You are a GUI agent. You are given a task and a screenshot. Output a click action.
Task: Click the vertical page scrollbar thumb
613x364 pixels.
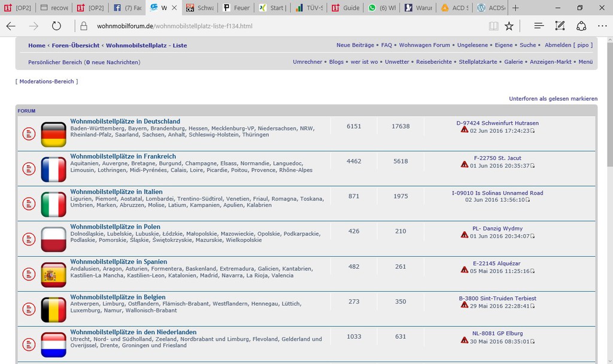pyautogui.click(x=609, y=102)
